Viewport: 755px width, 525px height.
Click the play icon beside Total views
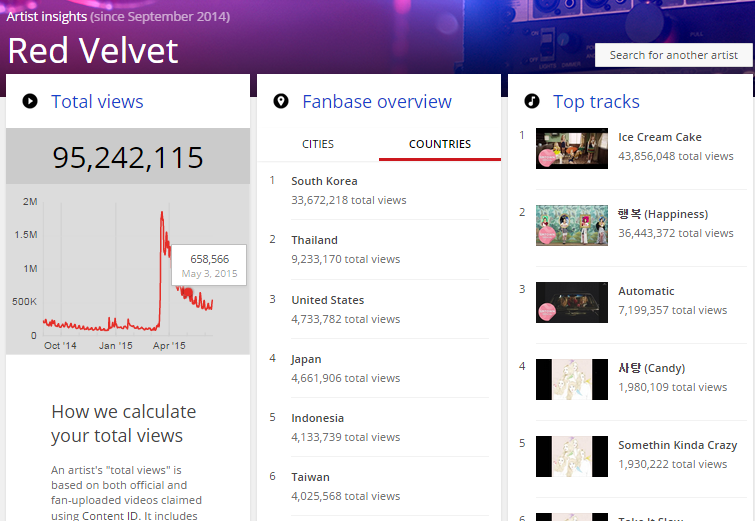click(x=30, y=101)
